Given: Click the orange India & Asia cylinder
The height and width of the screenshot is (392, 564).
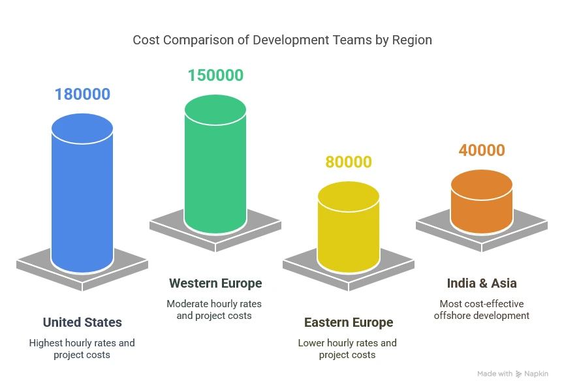Looking at the screenshot, I should point(482,202).
